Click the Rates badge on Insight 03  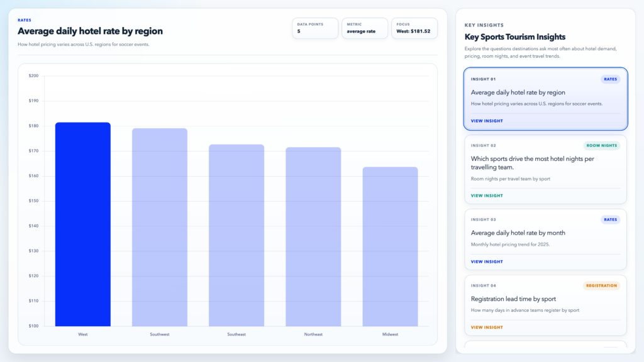coord(610,219)
